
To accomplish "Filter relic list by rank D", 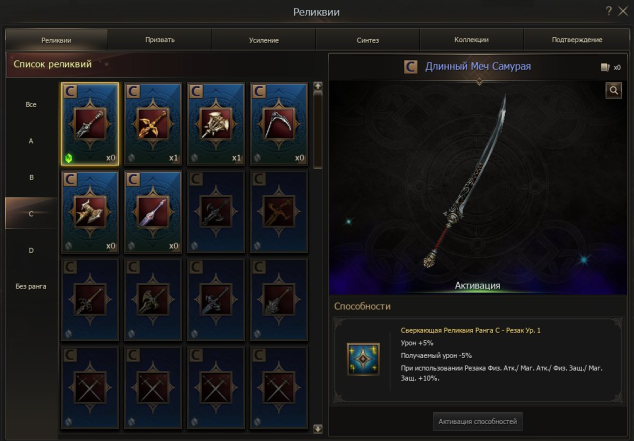I will [31, 250].
